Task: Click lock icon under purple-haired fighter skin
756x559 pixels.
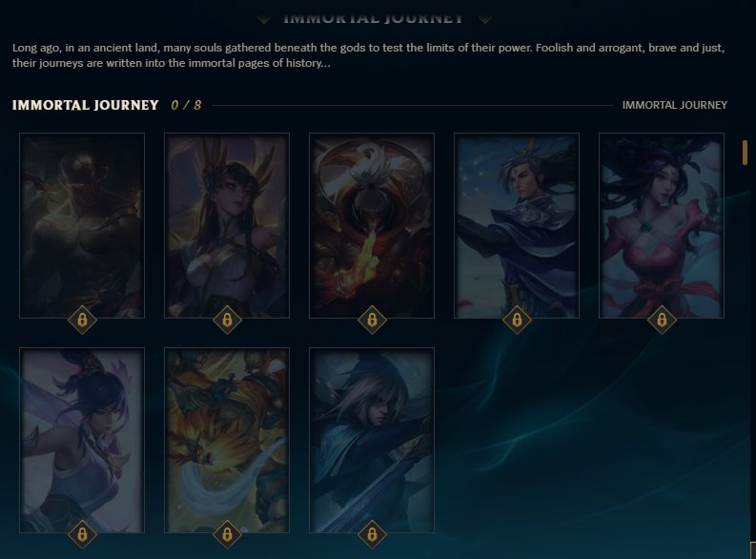Action: tap(82, 534)
